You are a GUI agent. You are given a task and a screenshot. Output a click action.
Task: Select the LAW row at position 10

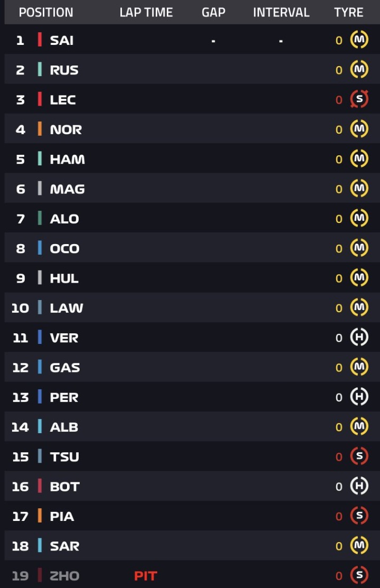pyautogui.click(x=192, y=307)
